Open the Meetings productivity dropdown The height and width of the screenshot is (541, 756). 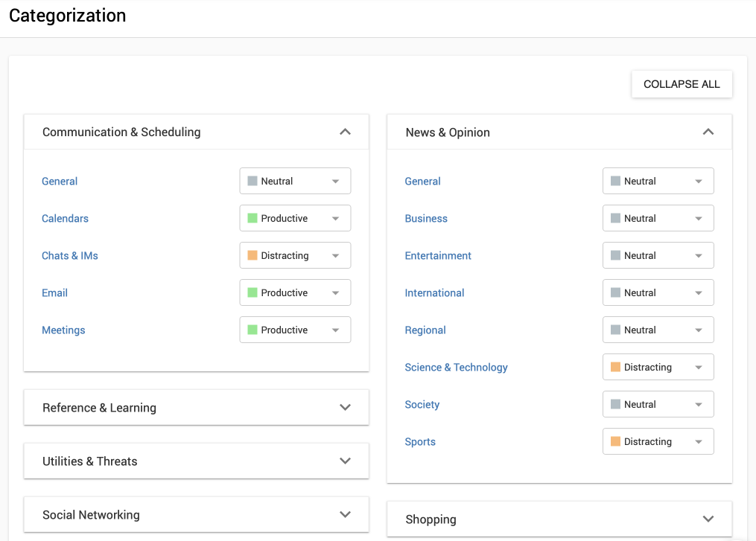[295, 330]
